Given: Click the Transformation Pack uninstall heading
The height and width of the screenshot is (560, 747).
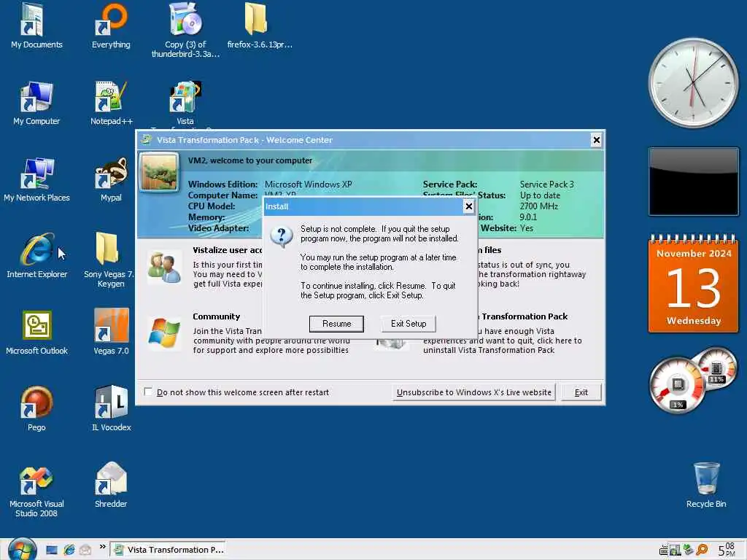Looking at the screenshot, I should coord(525,316).
